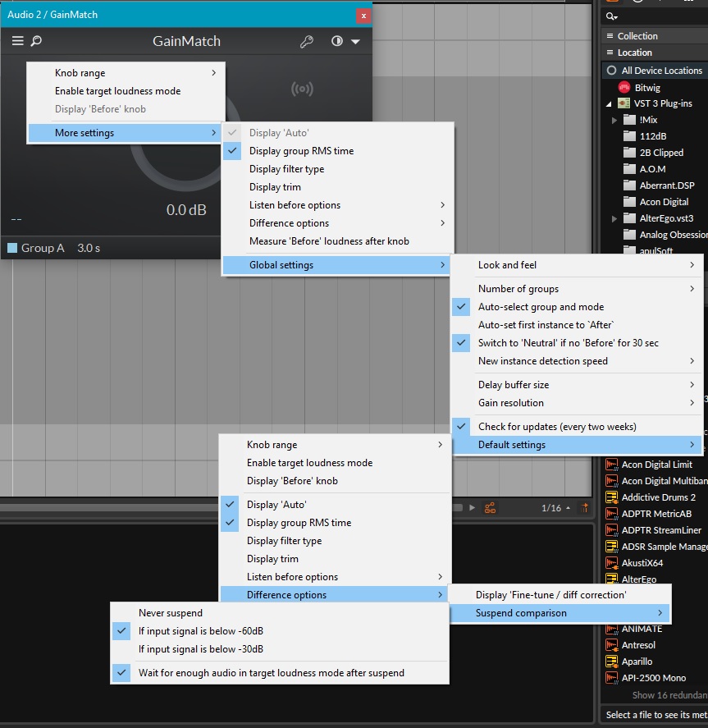Open Knob range submenu in first menu
Viewport: 708px width, 728px height.
point(126,73)
